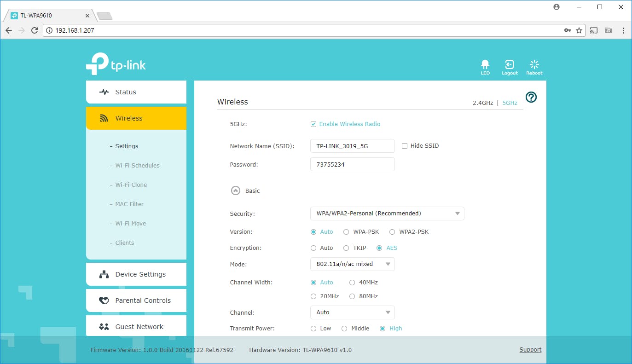Screen dimensions: 632x364
Task: Select TKIP encryption radio button
Action: pyautogui.click(x=346, y=248)
